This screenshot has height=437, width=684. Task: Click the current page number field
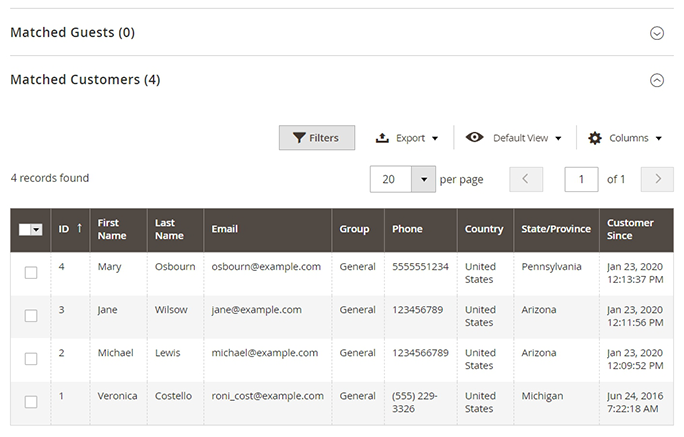click(581, 179)
